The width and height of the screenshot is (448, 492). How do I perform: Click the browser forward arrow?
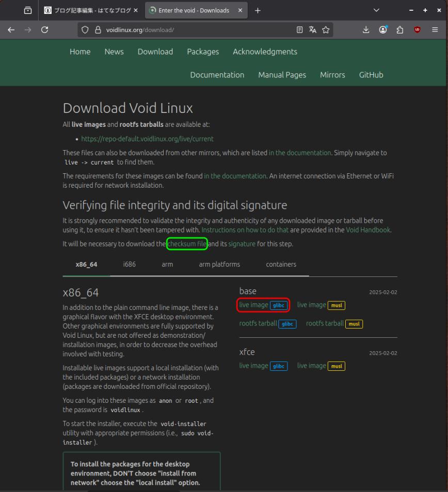(28, 30)
